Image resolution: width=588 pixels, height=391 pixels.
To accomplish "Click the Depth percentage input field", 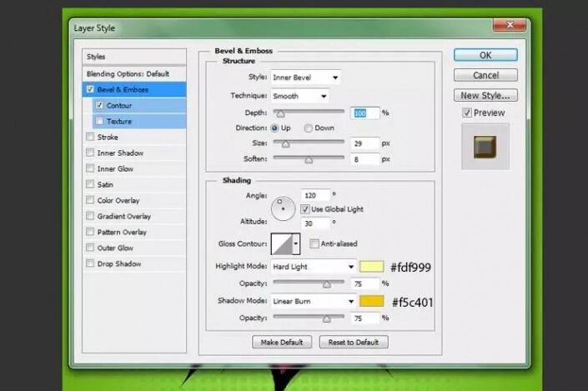I will coord(365,113).
